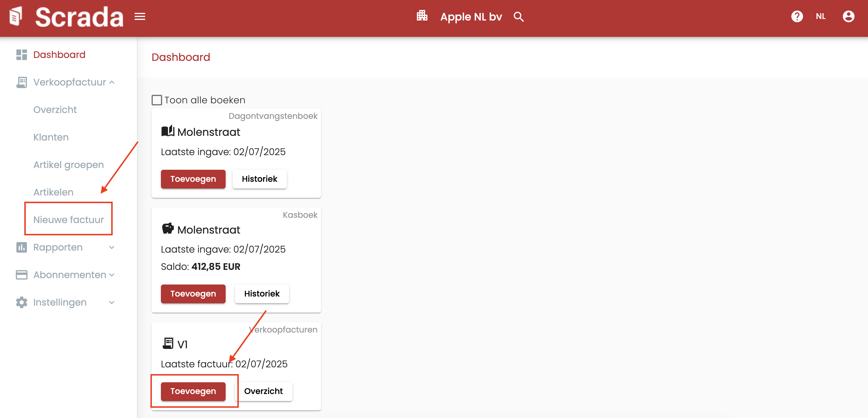Image resolution: width=868 pixels, height=418 pixels.
Task: Select Nieuwe factuur menu item
Action: coord(68,220)
